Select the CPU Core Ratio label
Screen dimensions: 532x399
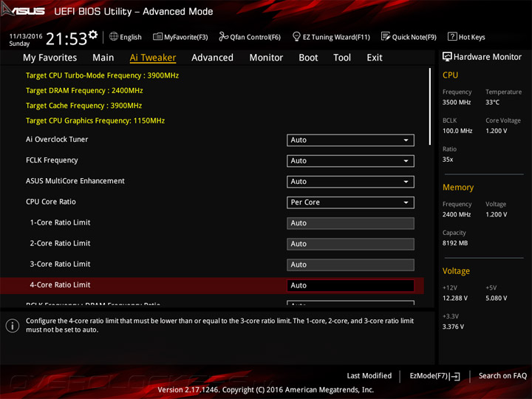click(50, 202)
